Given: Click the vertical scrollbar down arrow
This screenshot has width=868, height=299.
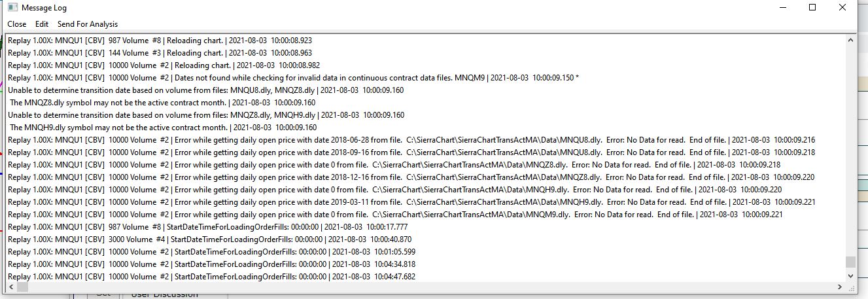Looking at the screenshot, I should coord(850,277).
